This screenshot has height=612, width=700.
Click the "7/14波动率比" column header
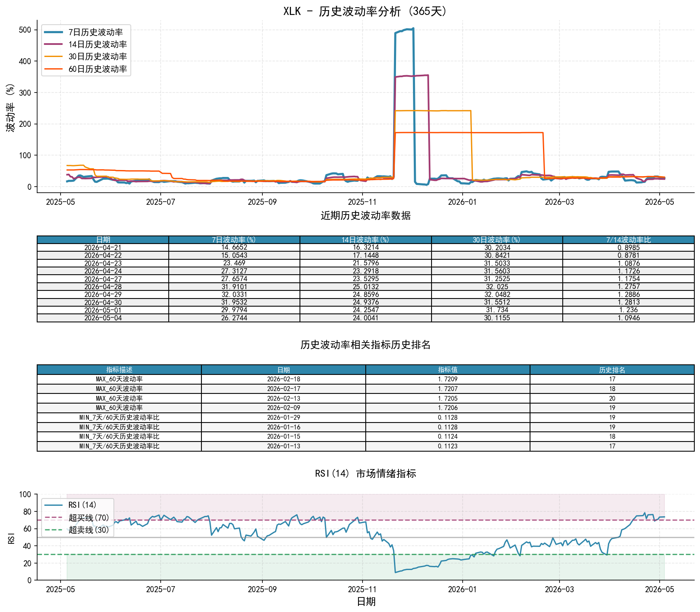click(629, 240)
